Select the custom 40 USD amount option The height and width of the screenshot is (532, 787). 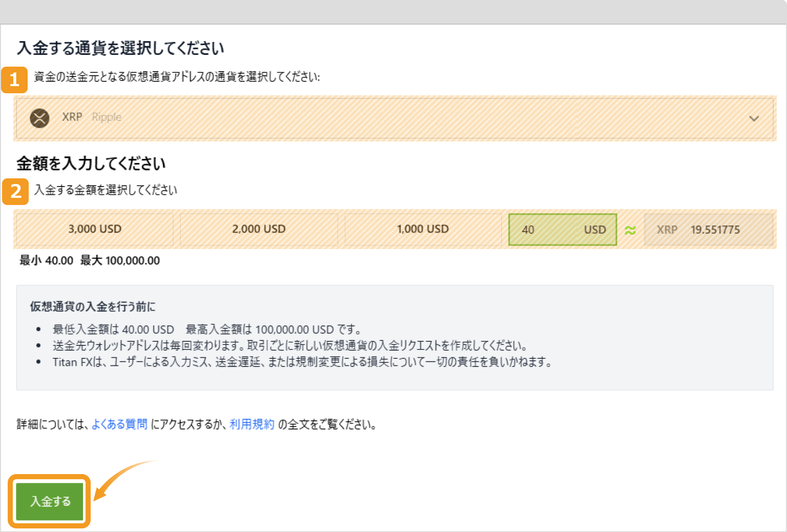[x=562, y=229]
